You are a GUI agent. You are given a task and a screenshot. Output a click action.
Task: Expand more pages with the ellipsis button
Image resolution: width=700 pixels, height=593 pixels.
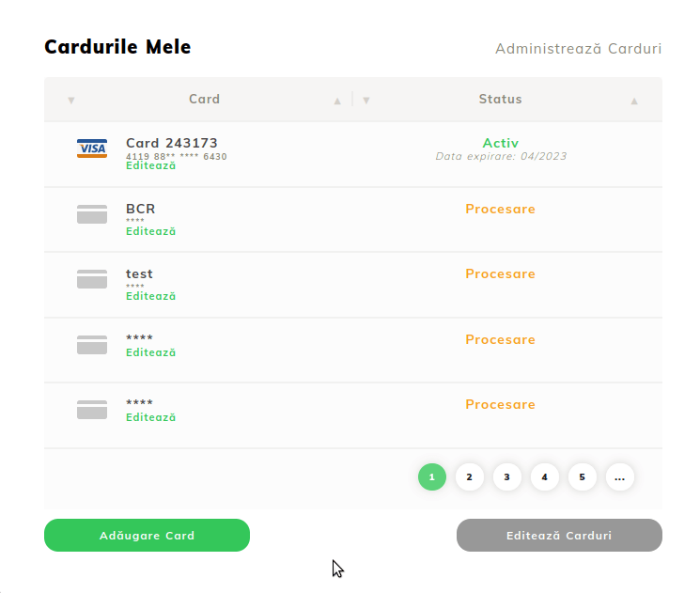[x=619, y=477]
